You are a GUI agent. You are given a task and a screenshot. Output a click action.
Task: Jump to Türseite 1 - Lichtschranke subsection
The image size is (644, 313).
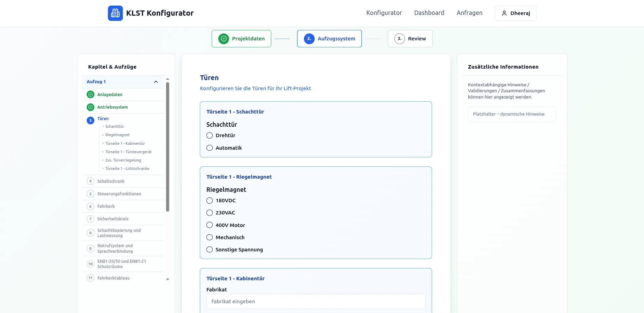tap(127, 169)
